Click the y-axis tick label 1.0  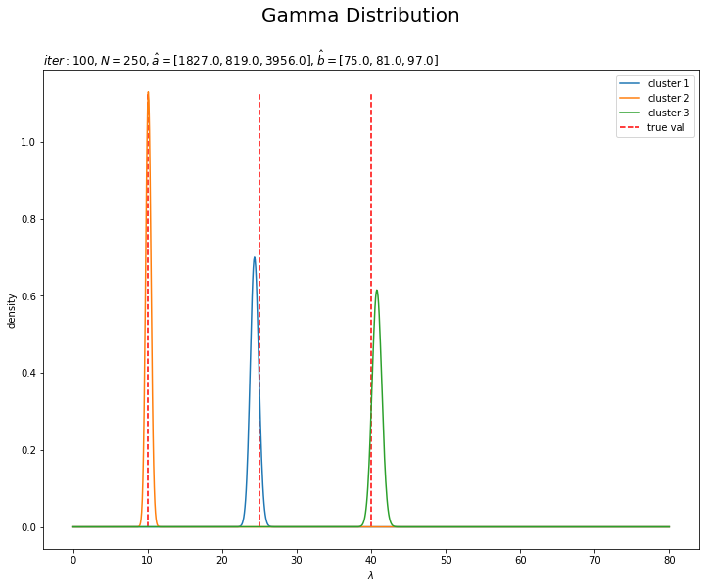[28, 142]
